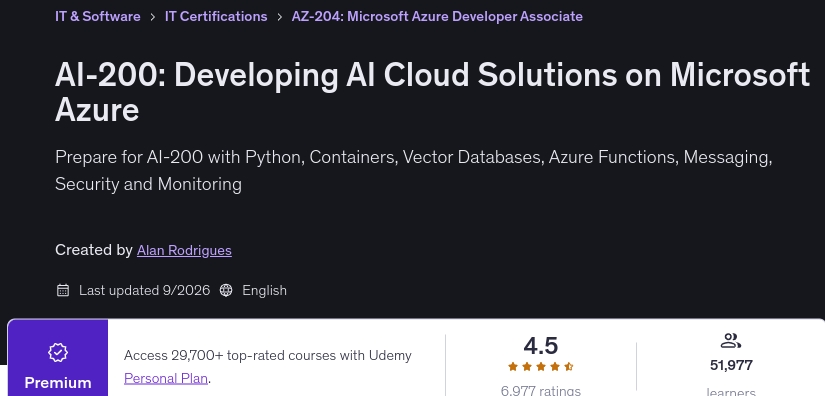Image resolution: width=825 pixels, height=396 pixels.
Task: Click the 4.5 rating number
Action: (540, 346)
